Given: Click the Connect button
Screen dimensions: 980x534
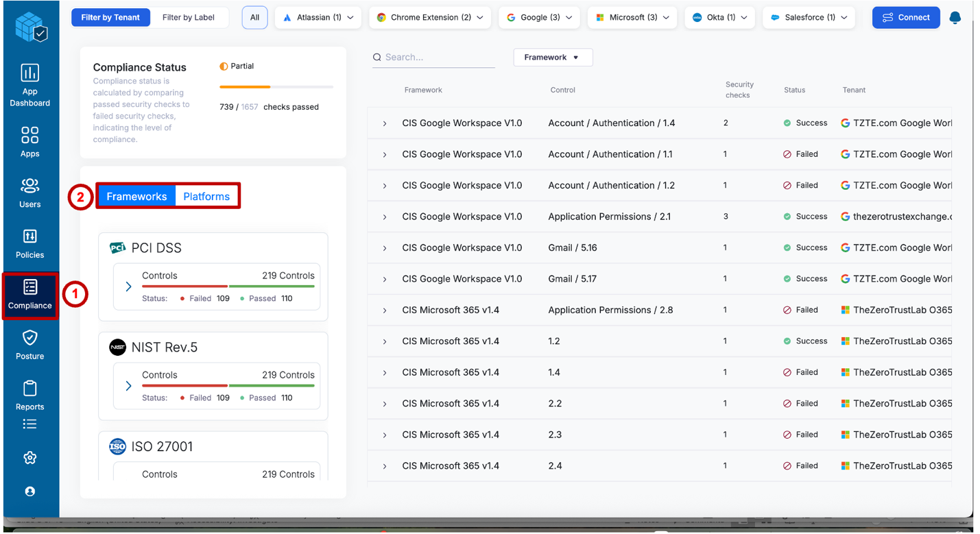Looking at the screenshot, I should pyautogui.click(x=906, y=18).
